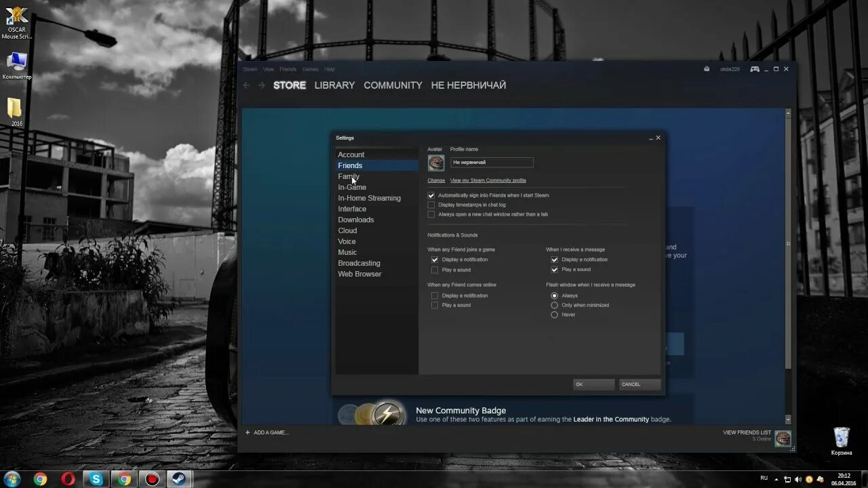Go forward using Steam forward arrow

pos(262,85)
